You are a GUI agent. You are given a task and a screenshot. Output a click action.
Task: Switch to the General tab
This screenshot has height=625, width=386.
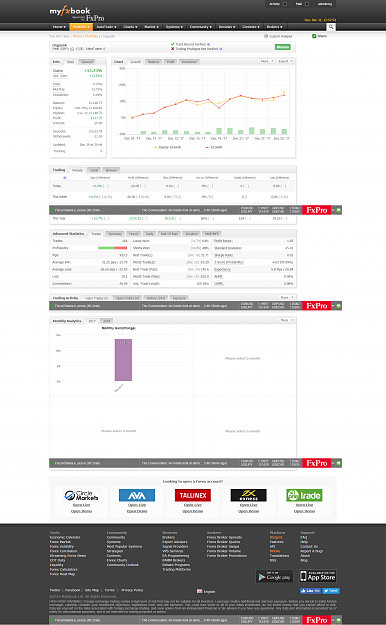tap(87, 62)
